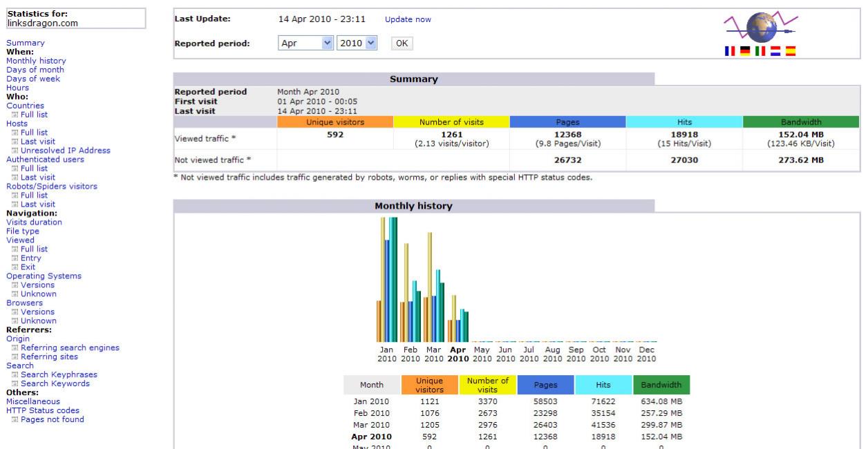Click the German flag icon
This screenshot has height=449, width=868.
coord(744,50)
